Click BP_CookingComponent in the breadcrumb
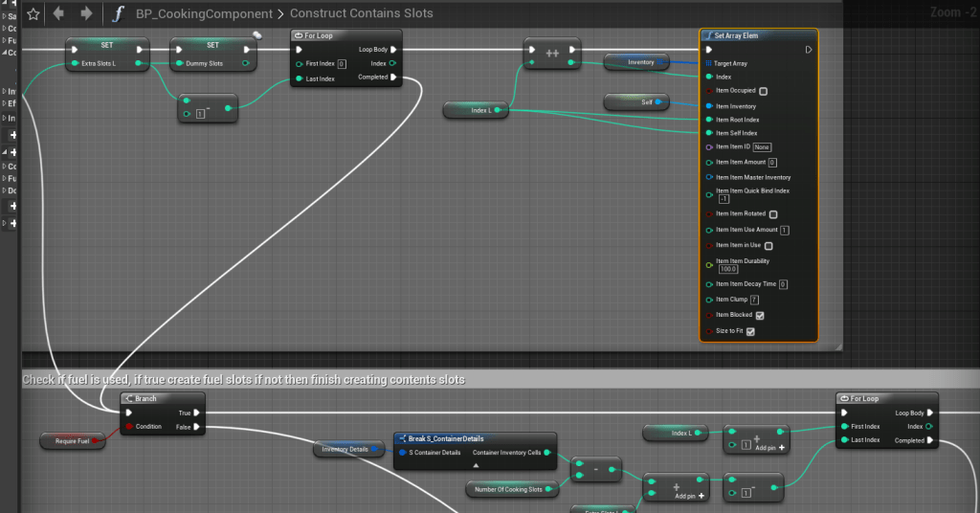This screenshot has width=980, height=513. tap(203, 13)
